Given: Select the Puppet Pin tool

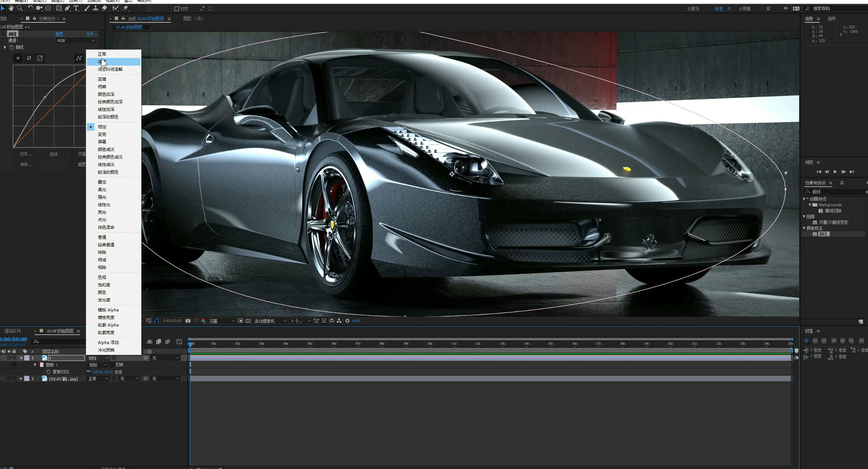Looking at the screenshot, I should coord(126,8).
